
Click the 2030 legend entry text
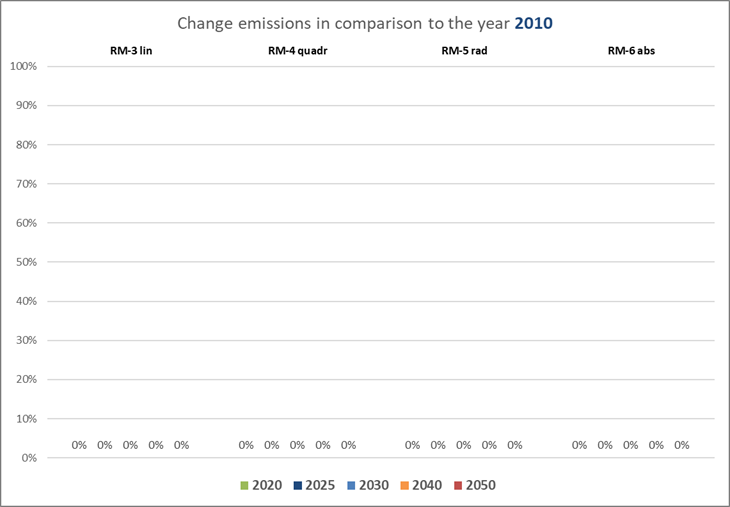tap(373, 486)
